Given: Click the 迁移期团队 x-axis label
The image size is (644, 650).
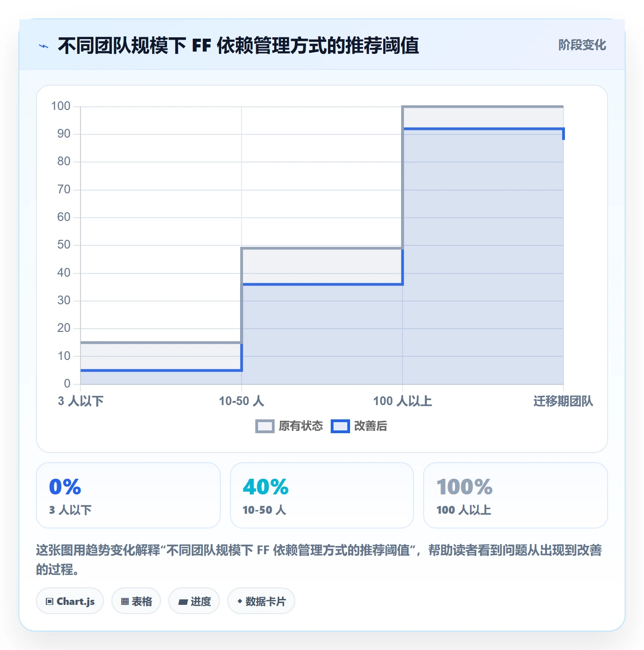Looking at the screenshot, I should [x=563, y=401].
